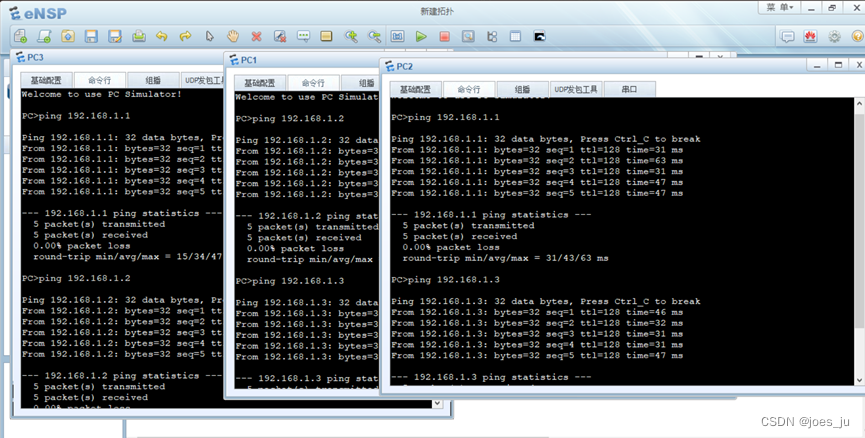The image size is (865, 438).
Task: Click the yellow Palette rectangle icon
Action: pos(327,36)
